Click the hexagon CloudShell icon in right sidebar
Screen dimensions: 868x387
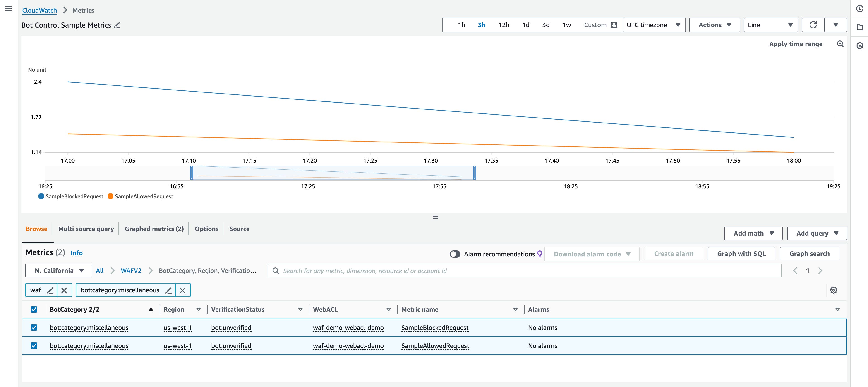pyautogui.click(x=860, y=45)
